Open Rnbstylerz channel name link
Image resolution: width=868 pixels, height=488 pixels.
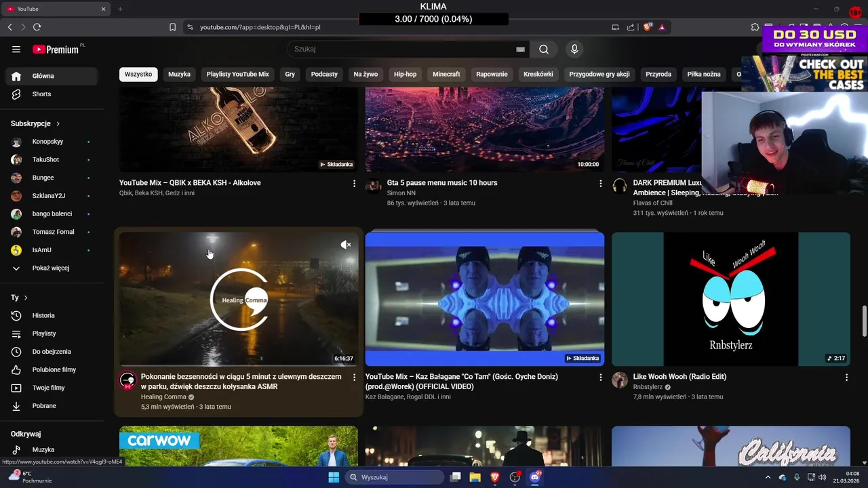648,387
